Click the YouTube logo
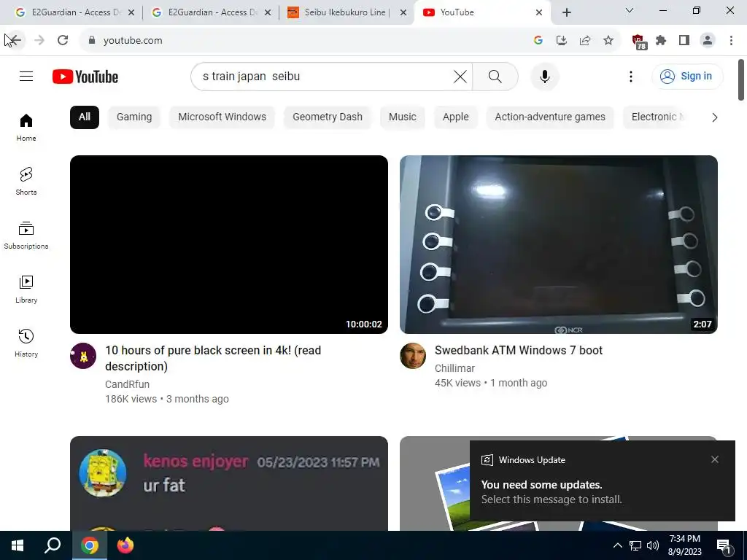 pyautogui.click(x=85, y=77)
